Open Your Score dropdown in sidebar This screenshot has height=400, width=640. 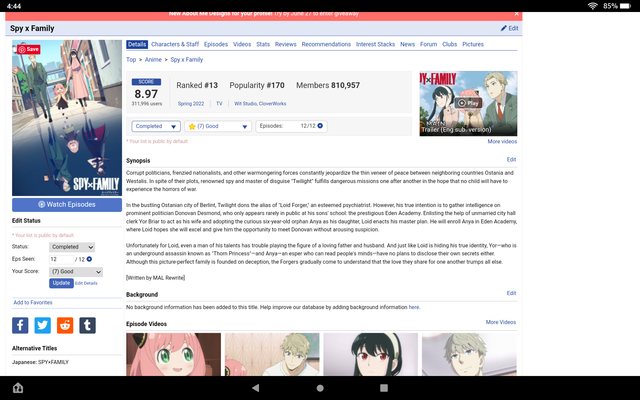coord(76,272)
